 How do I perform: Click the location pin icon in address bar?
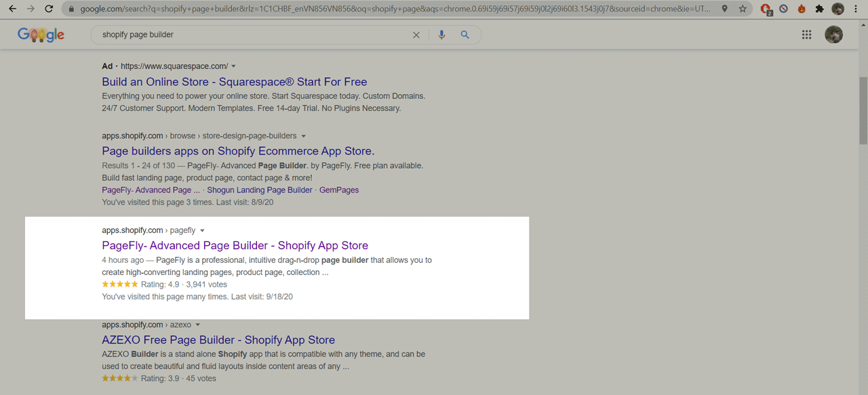725,9
